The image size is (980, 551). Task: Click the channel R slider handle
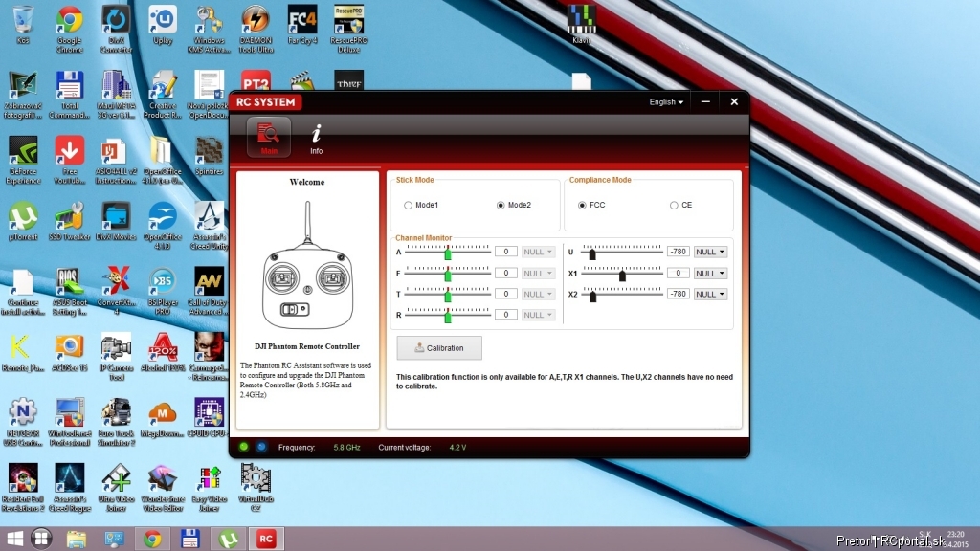point(448,316)
